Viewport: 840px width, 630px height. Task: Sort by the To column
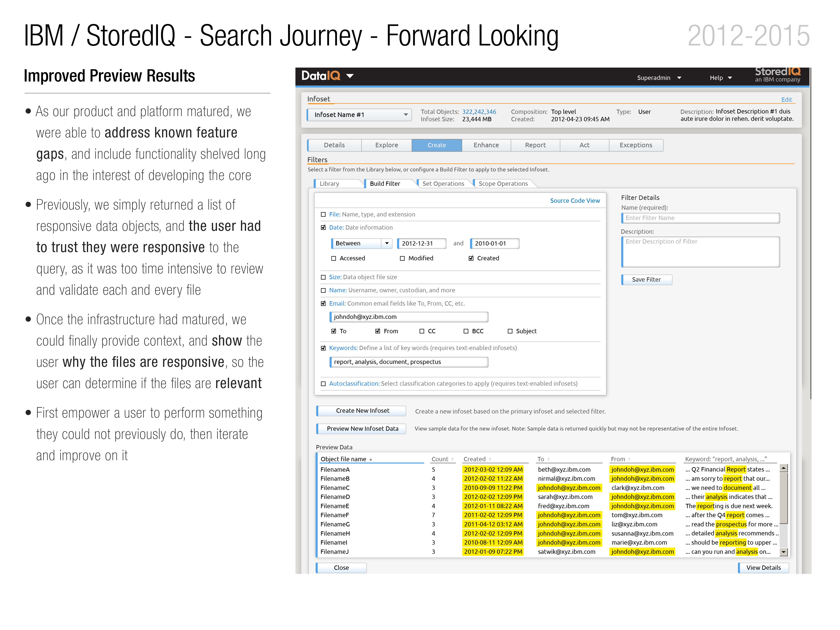pyautogui.click(x=543, y=459)
